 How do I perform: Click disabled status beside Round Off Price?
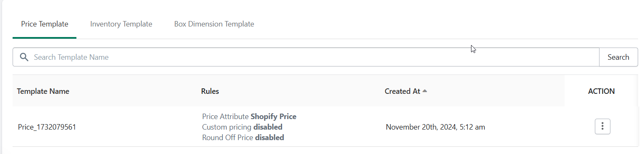point(270,138)
